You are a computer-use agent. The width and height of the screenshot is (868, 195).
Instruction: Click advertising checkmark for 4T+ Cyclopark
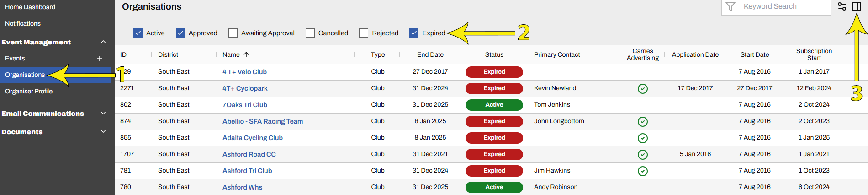642,88
